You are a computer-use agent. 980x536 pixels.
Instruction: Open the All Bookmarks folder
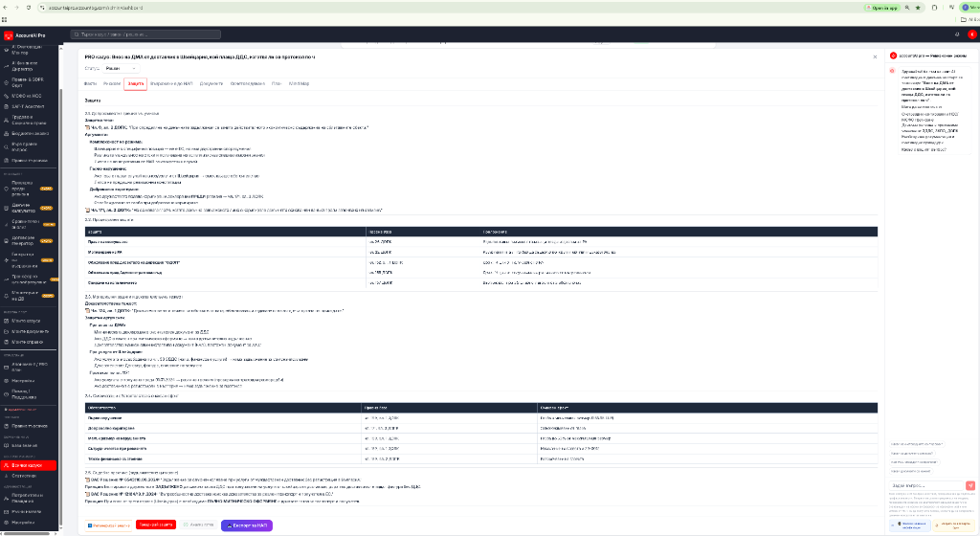tap(970, 19)
